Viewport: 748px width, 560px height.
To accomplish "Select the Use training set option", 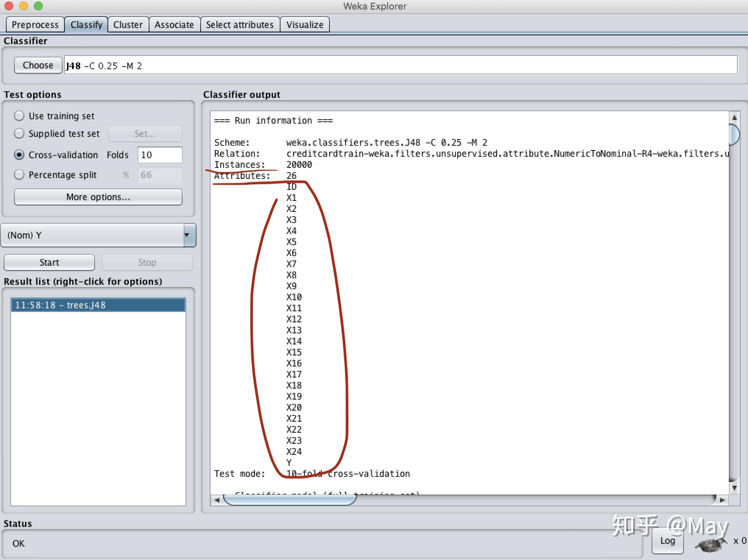I will tap(19, 116).
